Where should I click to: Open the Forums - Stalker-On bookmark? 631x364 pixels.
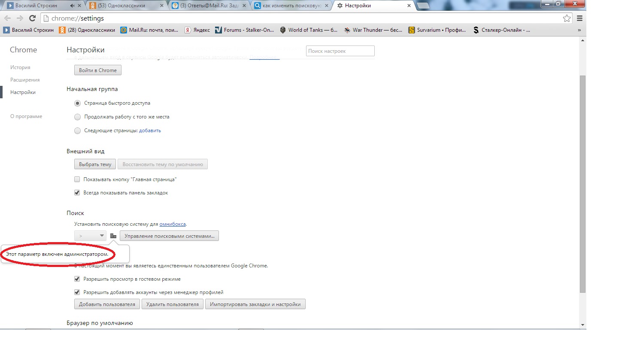coord(244,30)
